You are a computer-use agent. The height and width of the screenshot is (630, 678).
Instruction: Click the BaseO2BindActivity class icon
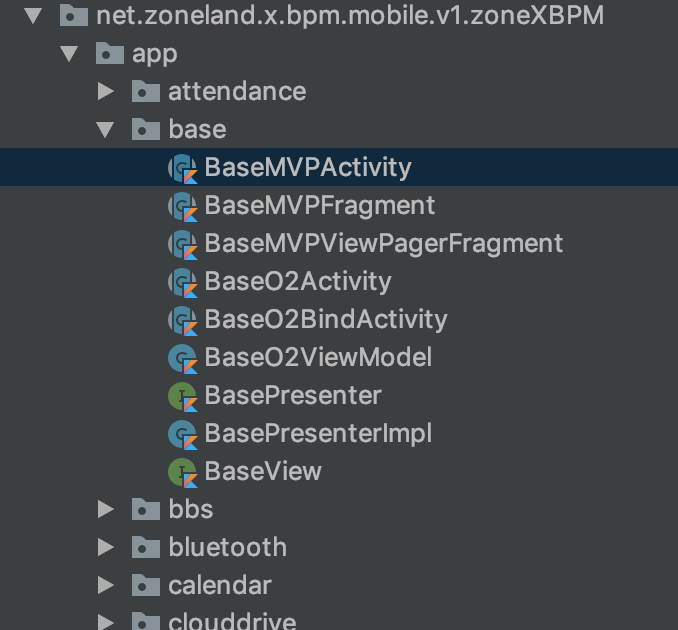183,320
